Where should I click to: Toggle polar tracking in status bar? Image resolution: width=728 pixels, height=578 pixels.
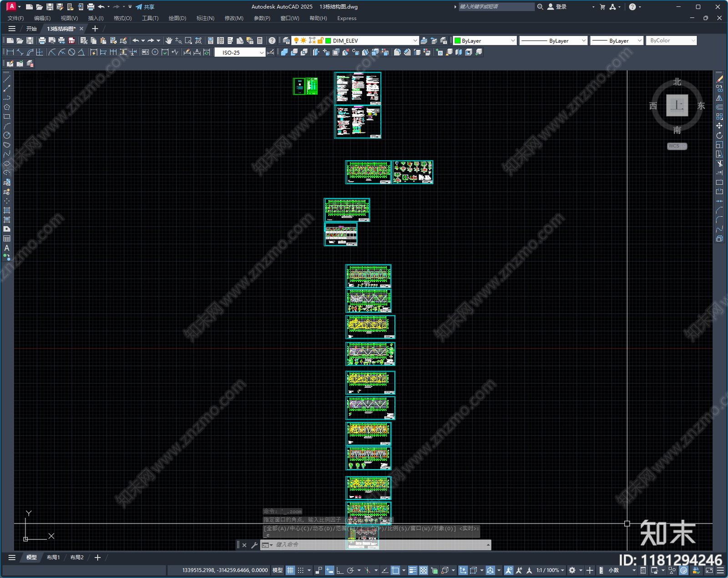(x=350, y=570)
